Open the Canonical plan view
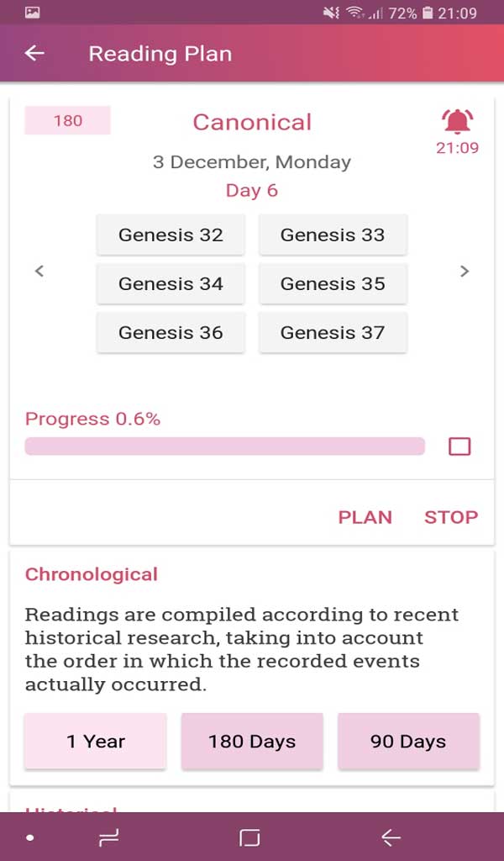The image size is (504, 861). [252, 122]
